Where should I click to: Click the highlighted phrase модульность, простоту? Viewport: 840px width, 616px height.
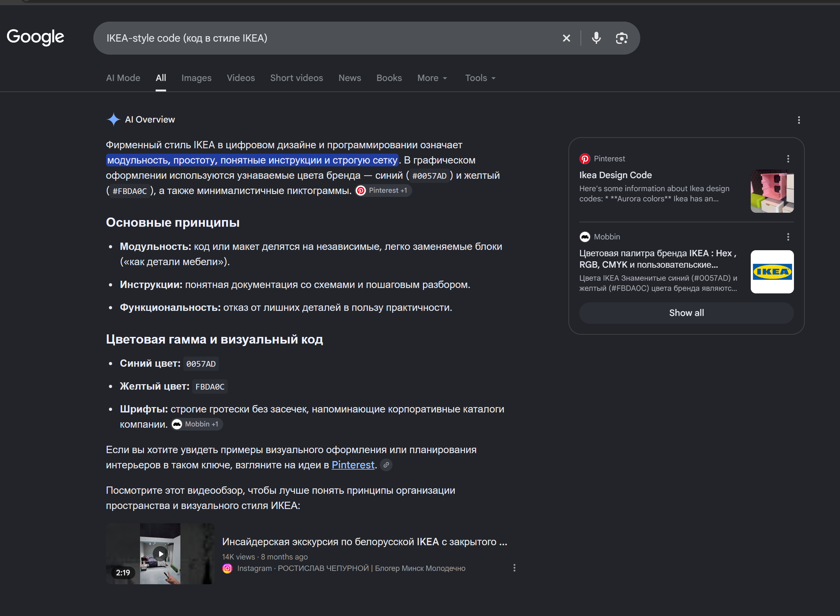[x=252, y=160]
